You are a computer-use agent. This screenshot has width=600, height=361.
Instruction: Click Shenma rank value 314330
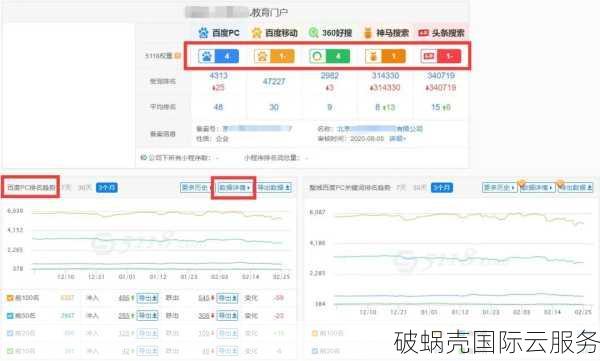(385, 75)
